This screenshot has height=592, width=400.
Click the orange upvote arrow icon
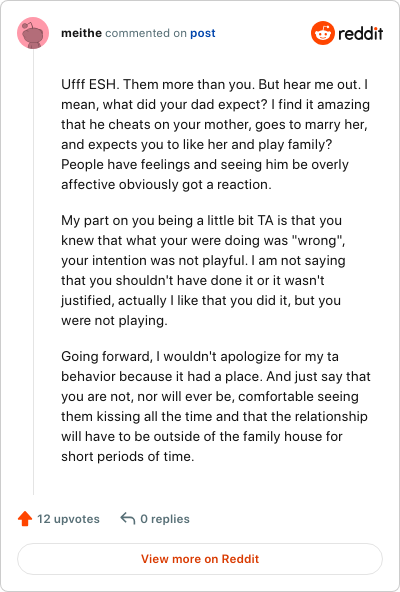25,518
